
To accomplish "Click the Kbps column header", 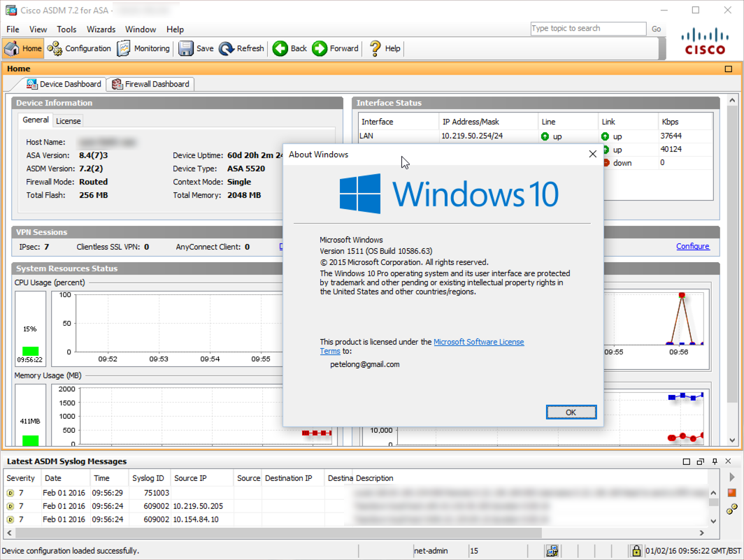I will [685, 122].
